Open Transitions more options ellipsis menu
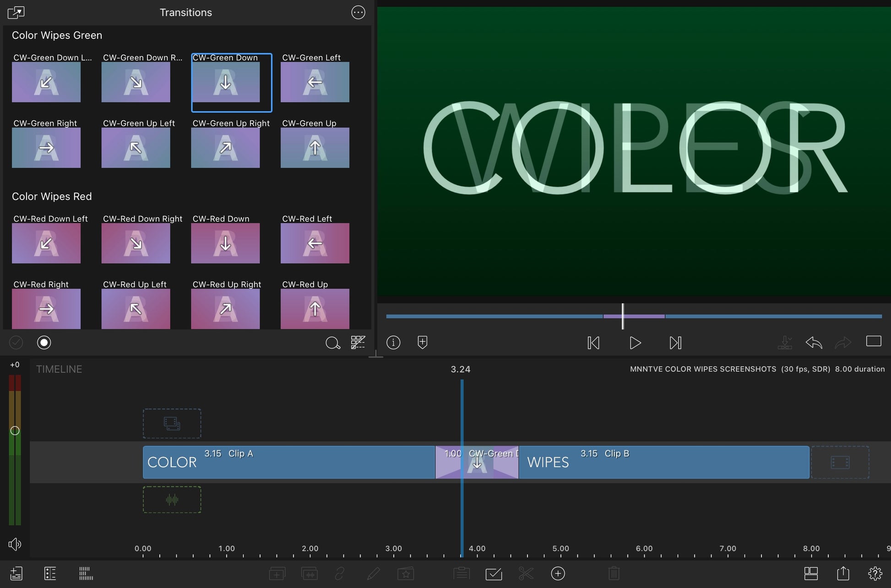Viewport: 891px width, 588px height. [x=358, y=12]
